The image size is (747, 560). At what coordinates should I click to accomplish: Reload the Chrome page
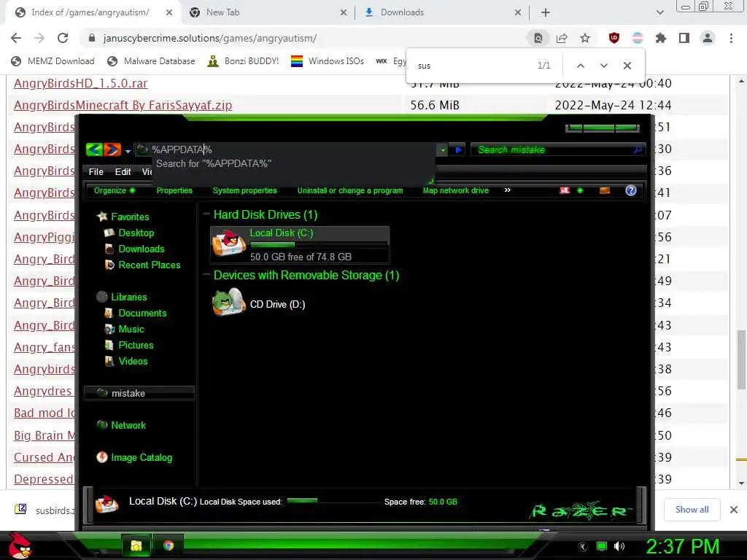[63, 38]
